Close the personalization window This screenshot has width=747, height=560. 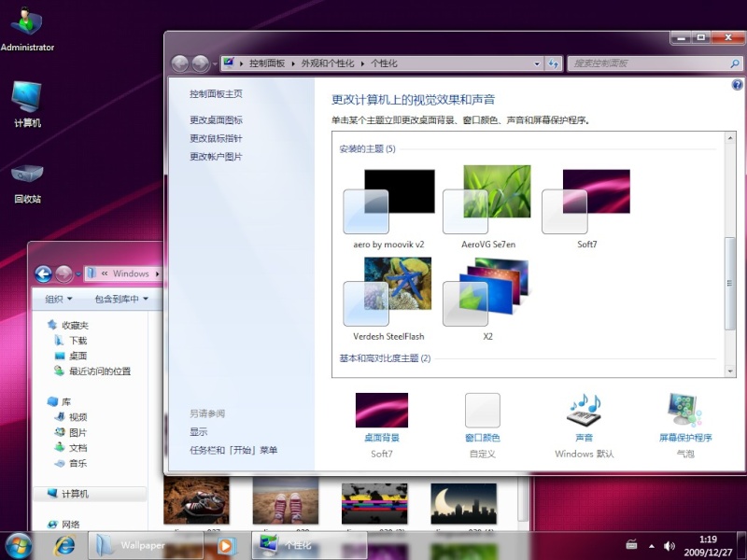tap(728, 37)
